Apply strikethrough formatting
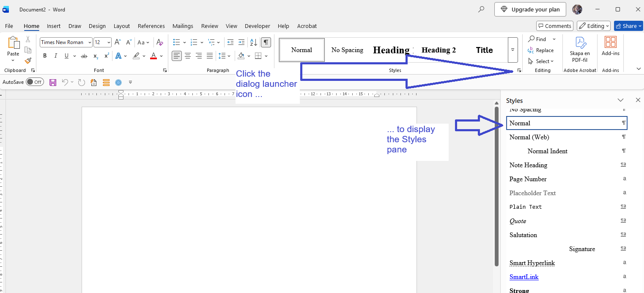Screen dimensions: 644x293 (84, 56)
